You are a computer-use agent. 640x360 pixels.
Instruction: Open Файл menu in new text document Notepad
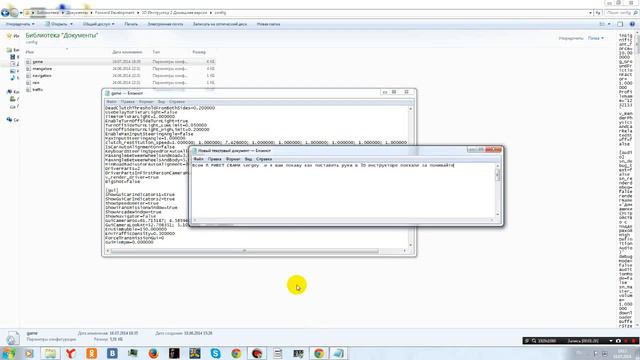click(x=198, y=159)
